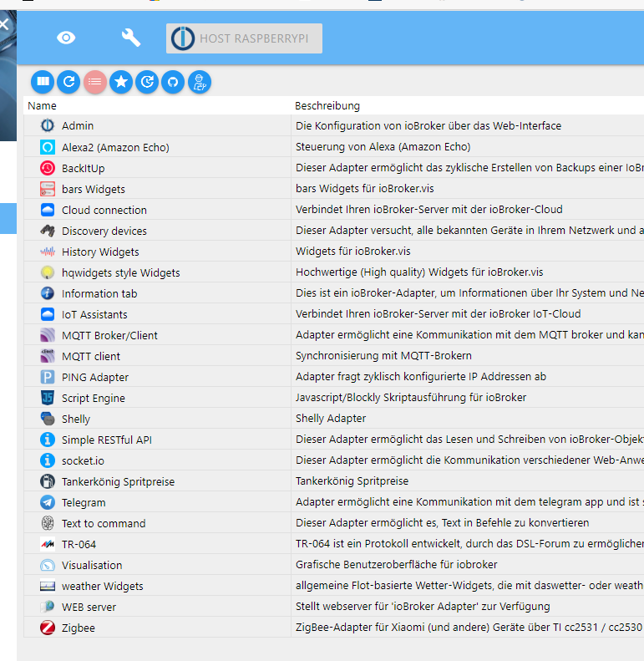644x661 pixels.
Task: Click the weather Widgets icon
Action: click(x=48, y=586)
